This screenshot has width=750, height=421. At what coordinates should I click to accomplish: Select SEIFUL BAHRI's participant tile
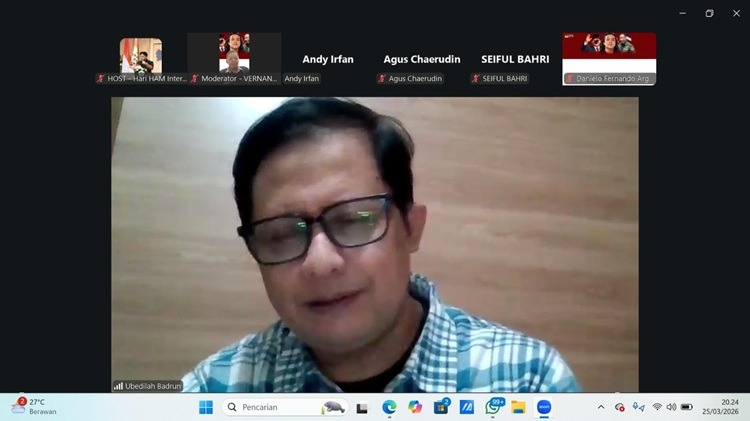tap(515, 59)
